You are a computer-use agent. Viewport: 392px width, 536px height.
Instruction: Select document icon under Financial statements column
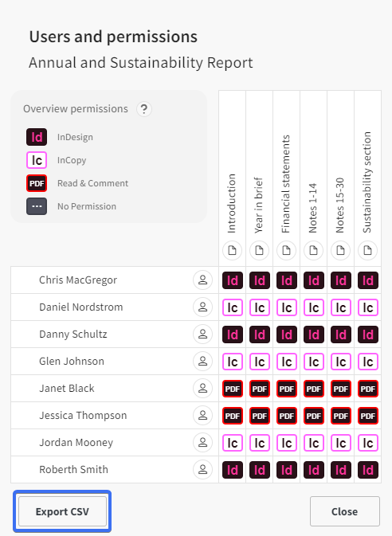(287, 251)
